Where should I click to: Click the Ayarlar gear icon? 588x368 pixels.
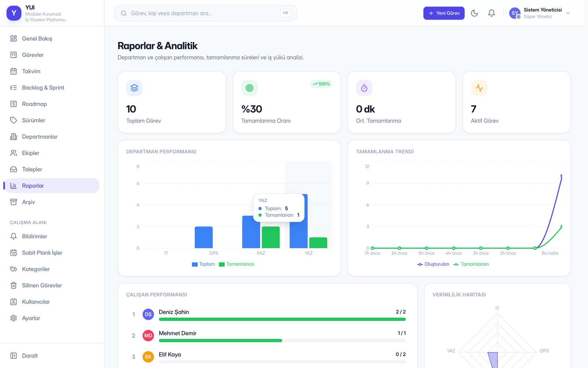click(x=14, y=318)
